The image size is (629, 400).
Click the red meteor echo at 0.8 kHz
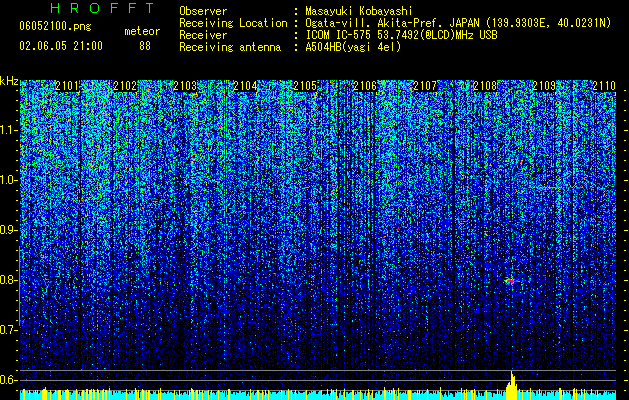511,281
